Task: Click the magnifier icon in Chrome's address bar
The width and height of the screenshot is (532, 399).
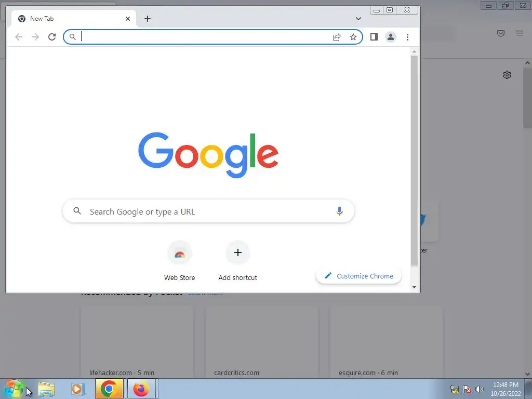Action: pyautogui.click(x=72, y=37)
